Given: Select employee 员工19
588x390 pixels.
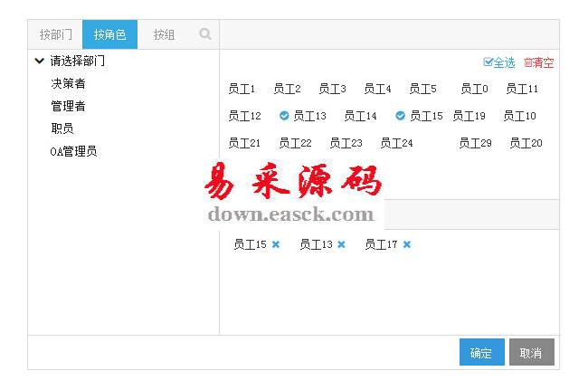Looking at the screenshot, I should tap(469, 116).
